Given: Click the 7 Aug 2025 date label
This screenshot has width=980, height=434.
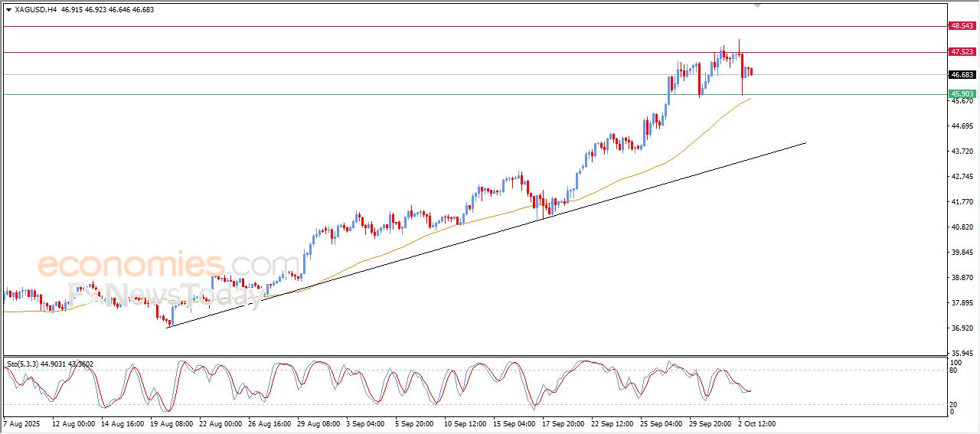Looking at the screenshot, I should (x=23, y=423).
